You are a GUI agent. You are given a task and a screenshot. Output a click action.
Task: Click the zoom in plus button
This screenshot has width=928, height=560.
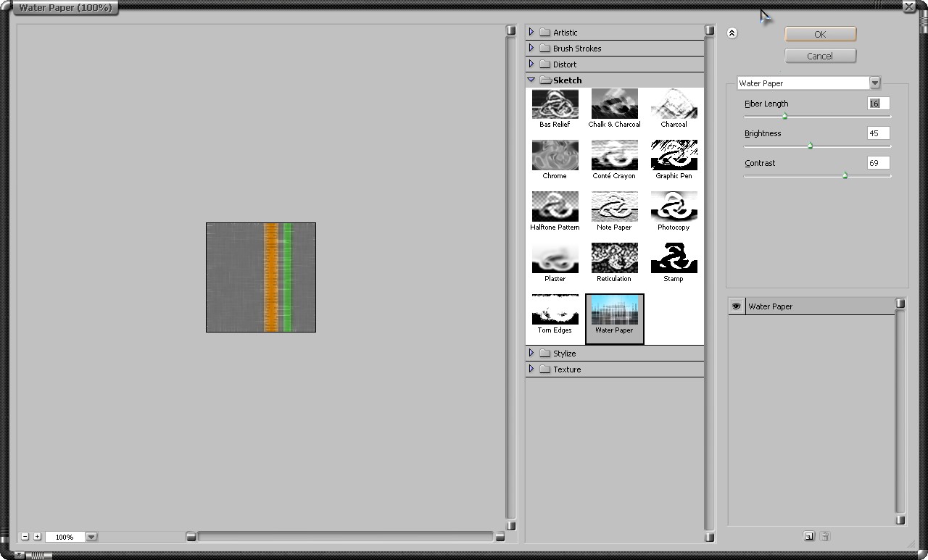[x=38, y=537]
